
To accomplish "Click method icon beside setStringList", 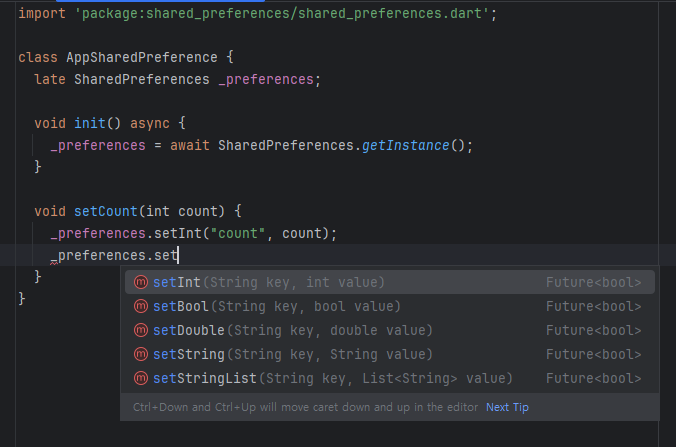I will coord(141,378).
